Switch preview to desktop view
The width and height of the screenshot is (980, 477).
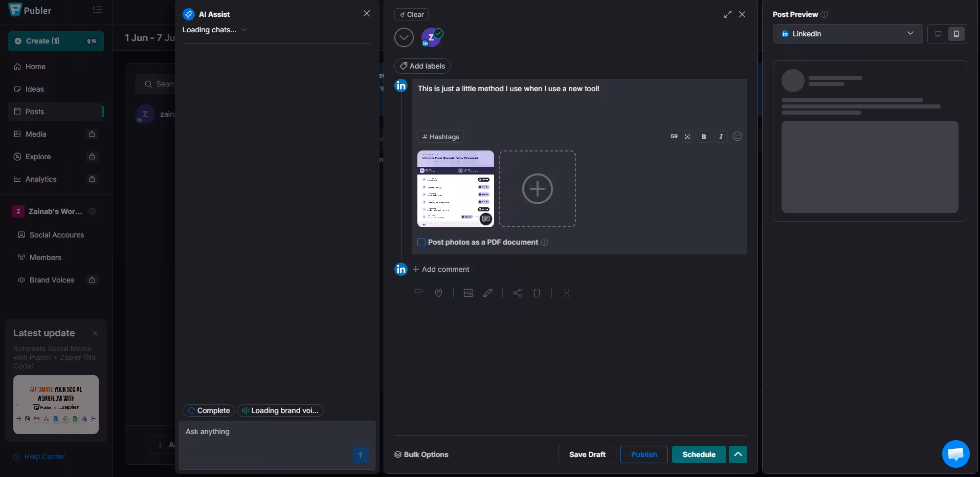(938, 34)
